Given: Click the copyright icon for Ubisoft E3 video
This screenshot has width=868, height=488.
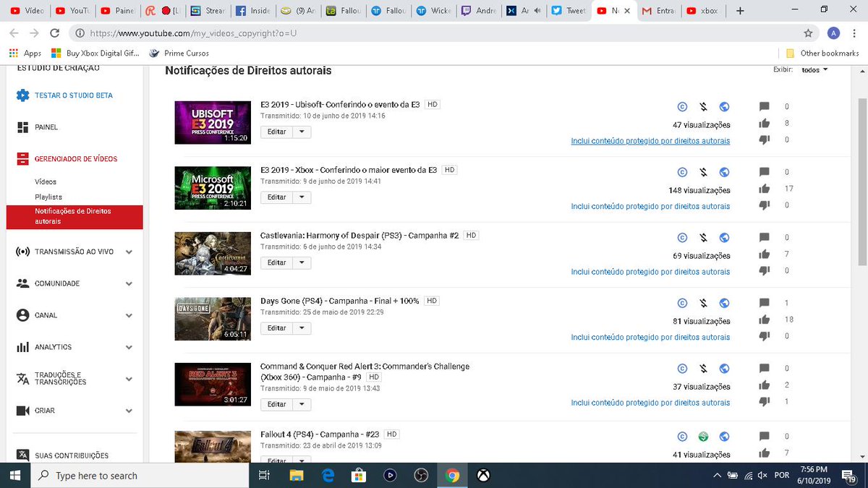Looking at the screenshot, I should 681,107.
